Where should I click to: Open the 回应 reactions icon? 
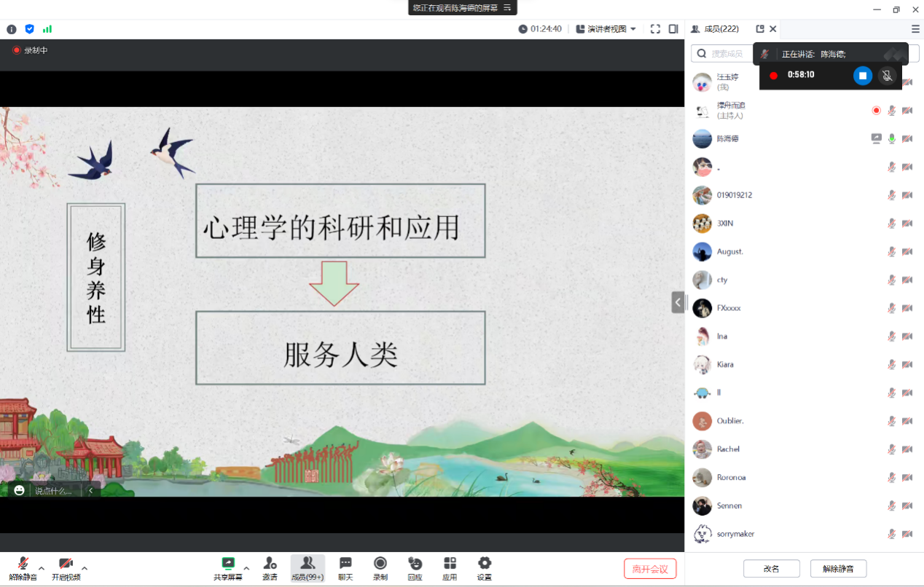pos(415,564)
